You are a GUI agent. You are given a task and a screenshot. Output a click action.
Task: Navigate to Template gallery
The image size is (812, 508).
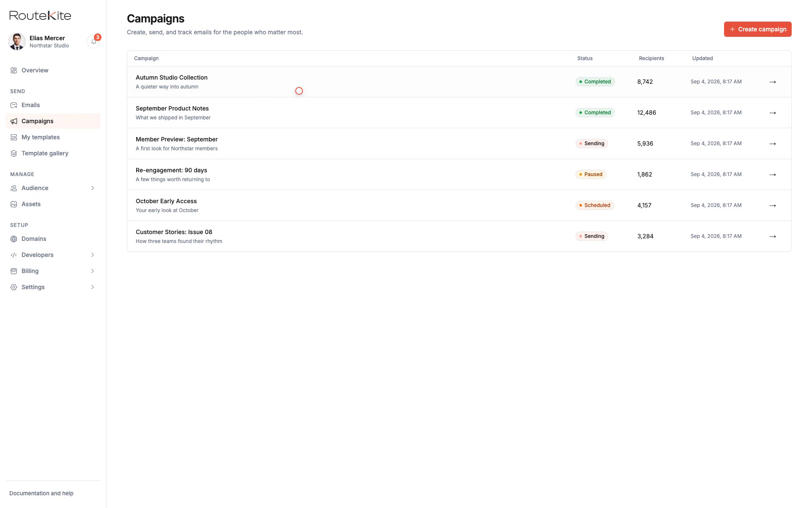coord(53,153)
